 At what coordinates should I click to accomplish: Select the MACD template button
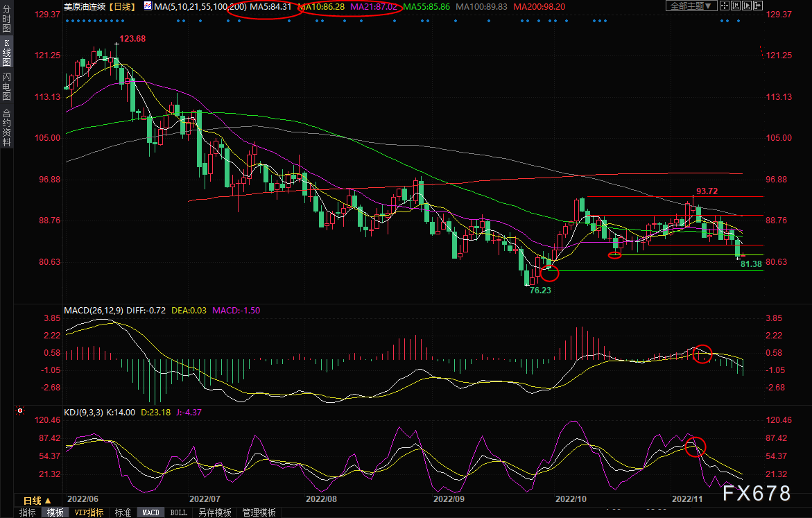point(150,512)
